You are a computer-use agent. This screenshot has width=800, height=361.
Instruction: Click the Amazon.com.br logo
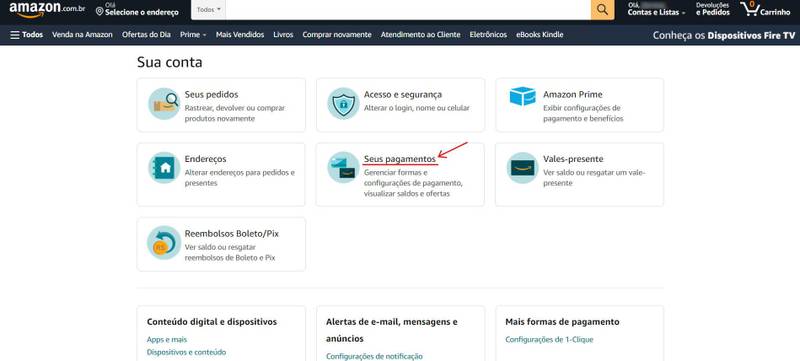(47, 9)
